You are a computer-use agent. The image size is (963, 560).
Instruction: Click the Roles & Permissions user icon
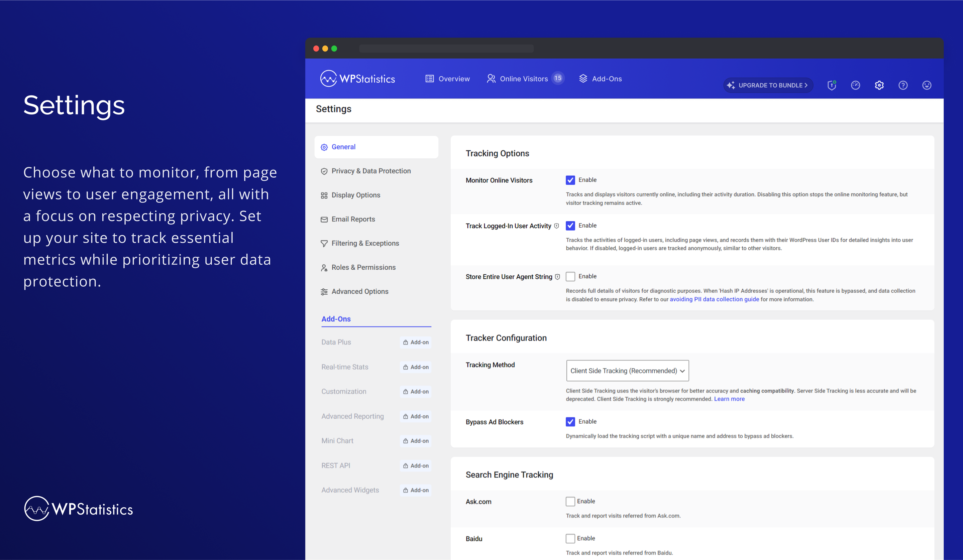(324, 267)
